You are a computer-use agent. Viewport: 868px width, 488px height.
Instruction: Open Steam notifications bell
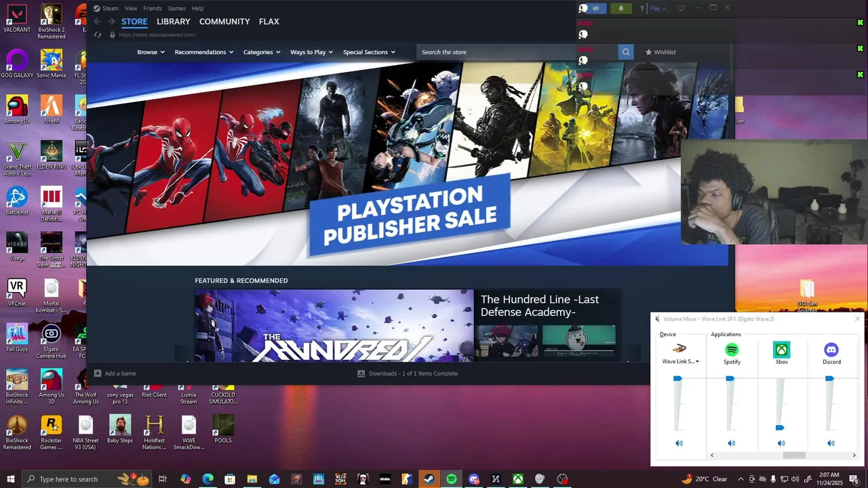[621, 9]
